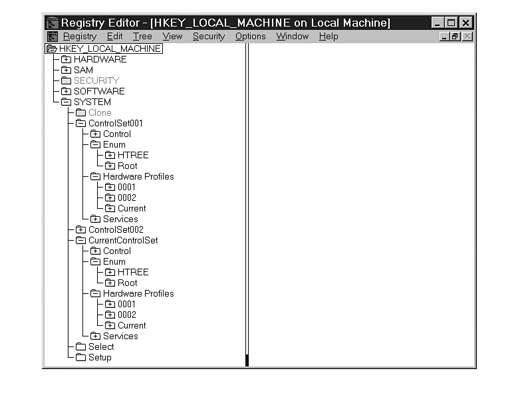
Task: Click the document icon left of Registry menu
Action: (52, 37)
